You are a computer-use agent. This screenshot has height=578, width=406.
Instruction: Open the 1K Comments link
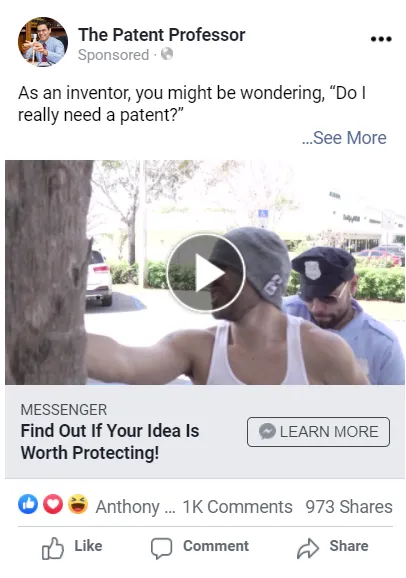pyautogui.click(x=237, y=506)
